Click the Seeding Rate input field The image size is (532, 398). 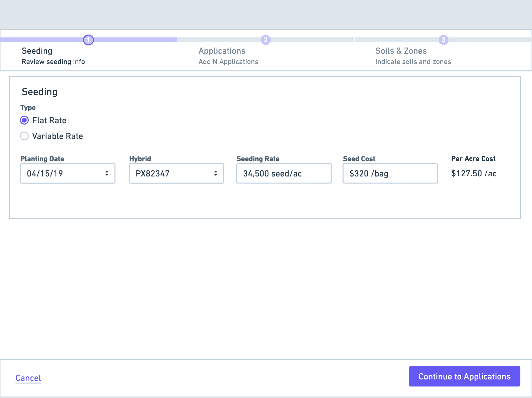coord(284,174)
